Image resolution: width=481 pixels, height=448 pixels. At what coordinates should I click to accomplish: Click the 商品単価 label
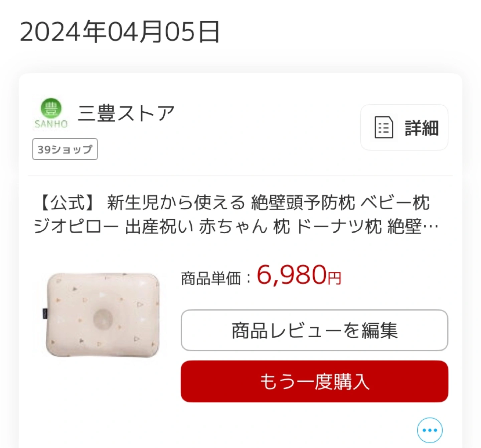pyautogui.click(x=211, y=278)
